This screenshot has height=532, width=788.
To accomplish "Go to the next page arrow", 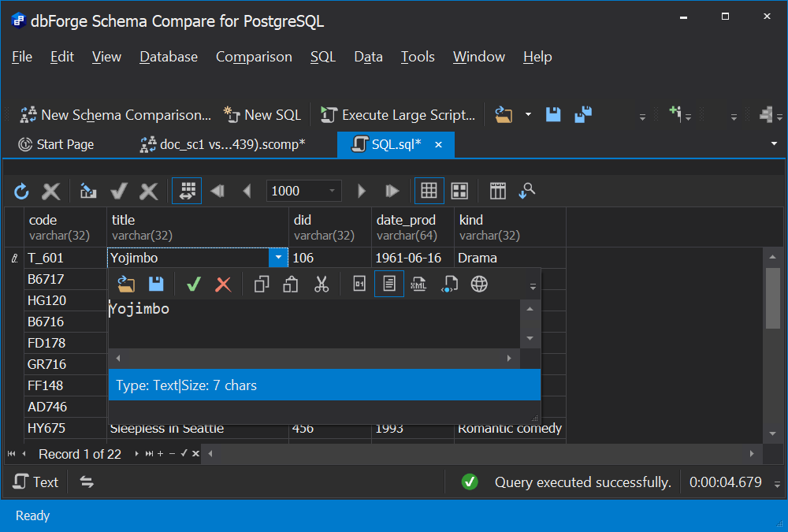I will pyautogui.click(x=362, y=191).
